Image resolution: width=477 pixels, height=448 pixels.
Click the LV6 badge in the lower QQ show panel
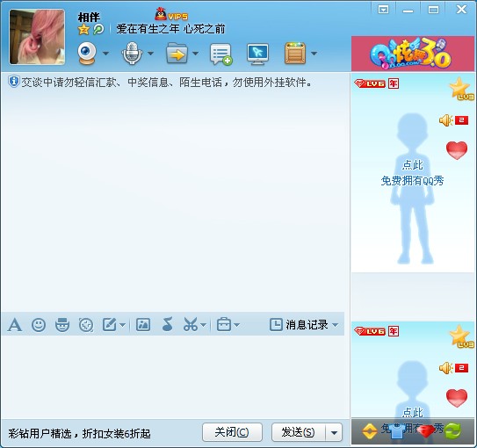click(370, 331)
